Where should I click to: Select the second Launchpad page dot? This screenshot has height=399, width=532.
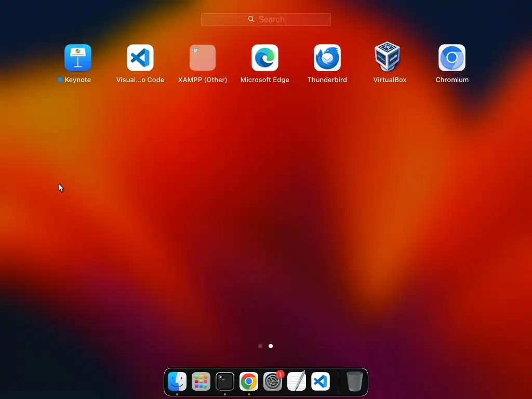[271, 346]
